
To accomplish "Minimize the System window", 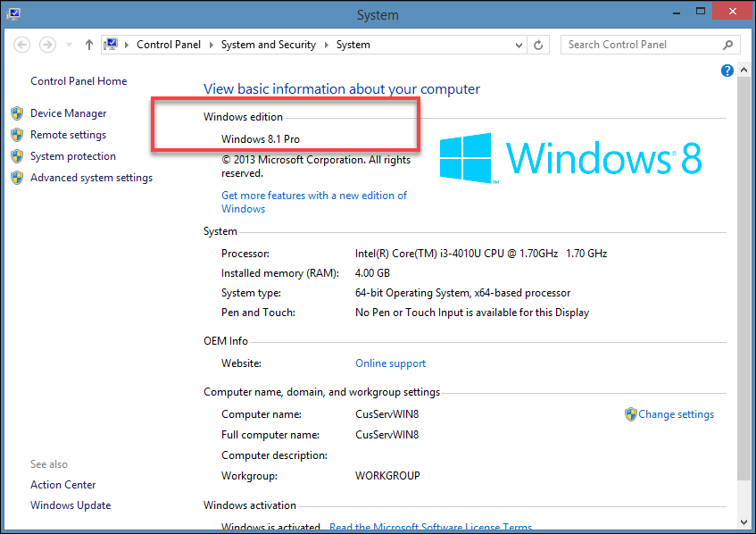I will [677, 13].
